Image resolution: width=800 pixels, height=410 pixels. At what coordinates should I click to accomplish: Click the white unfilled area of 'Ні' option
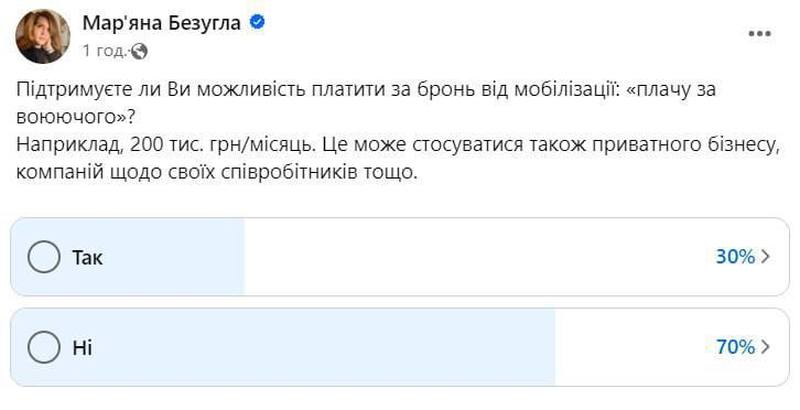pyautogui.click(x=633, y=347)
